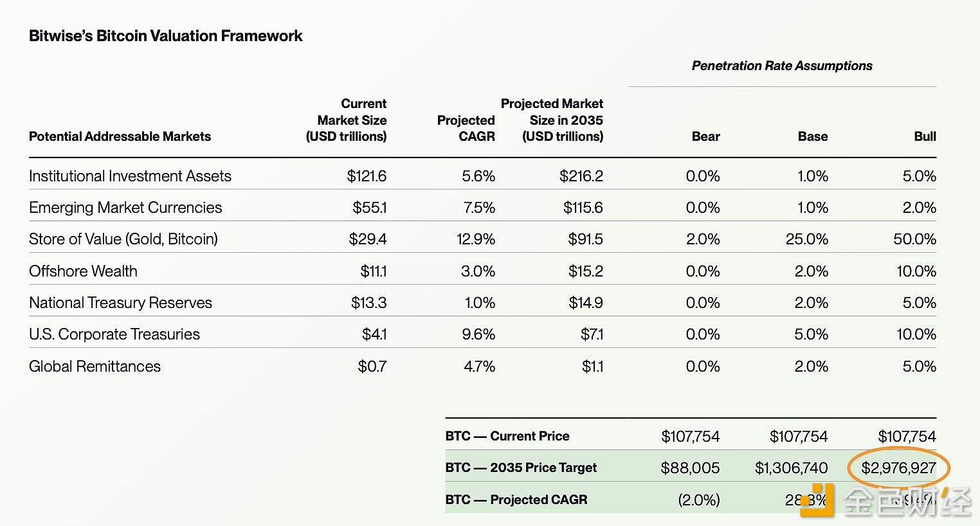Click the Emerging Market Currencies row label
980x526 pixels.
pyautogui.click(x=125, y=208)
